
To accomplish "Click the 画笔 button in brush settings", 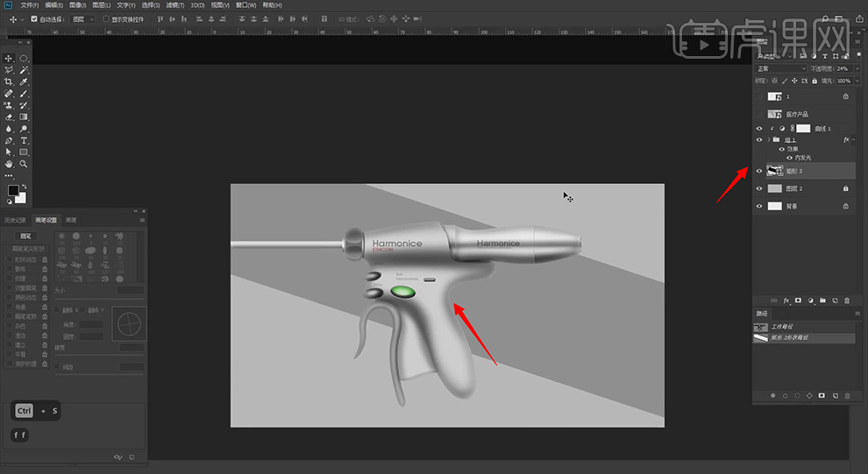I will [25, 237].
